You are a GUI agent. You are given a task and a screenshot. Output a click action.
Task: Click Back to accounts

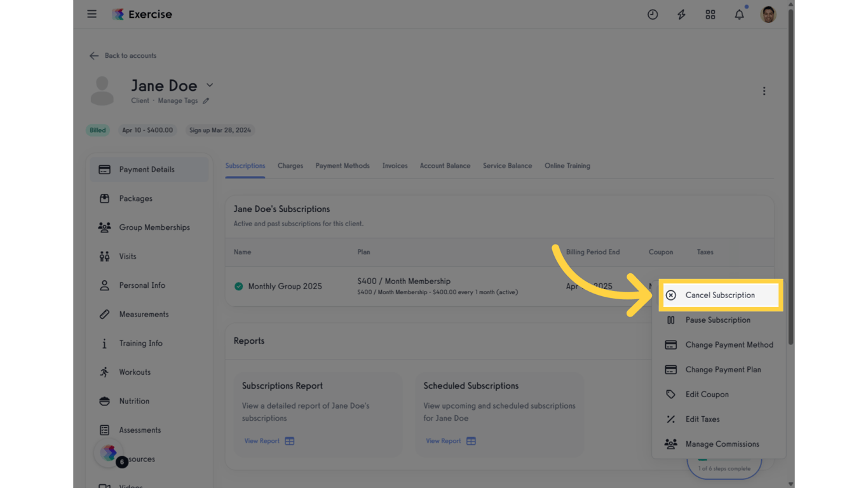(122, 55)
